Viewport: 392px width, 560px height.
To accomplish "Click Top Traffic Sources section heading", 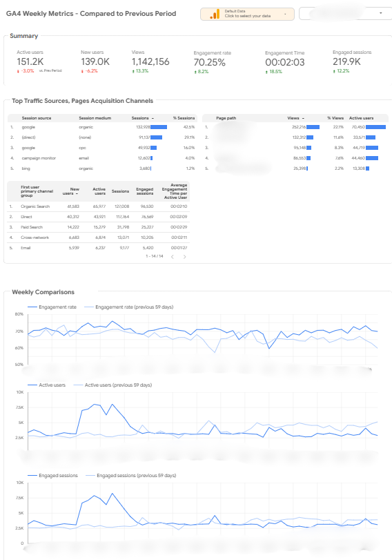I will (82, 101).
